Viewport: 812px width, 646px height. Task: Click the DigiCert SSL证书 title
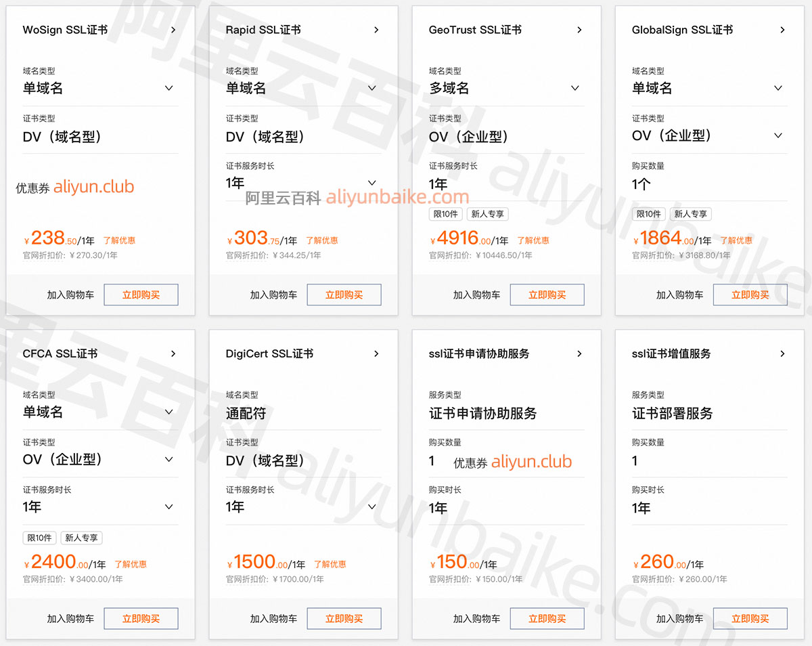(269, 353)
